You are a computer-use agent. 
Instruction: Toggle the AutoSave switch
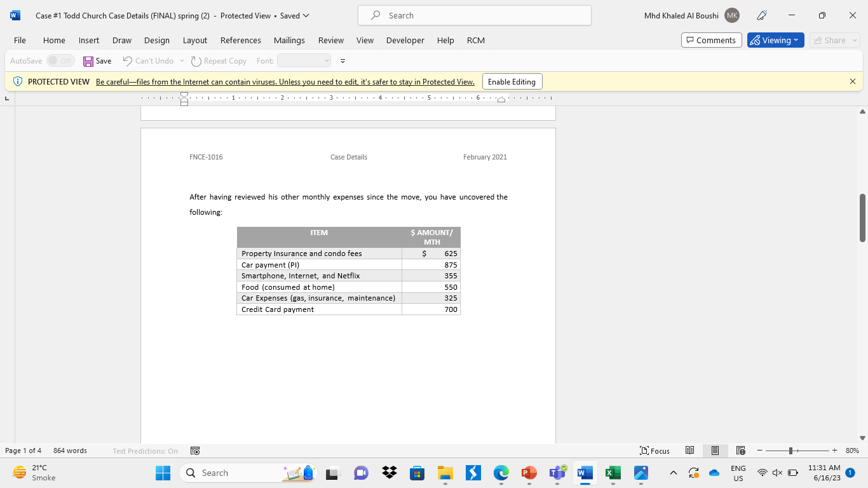click(60, 61)
